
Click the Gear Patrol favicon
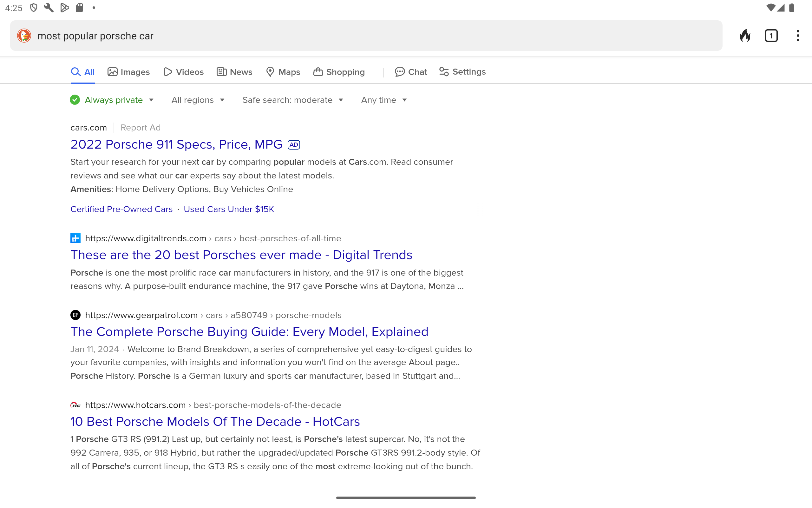click(75, 315)
